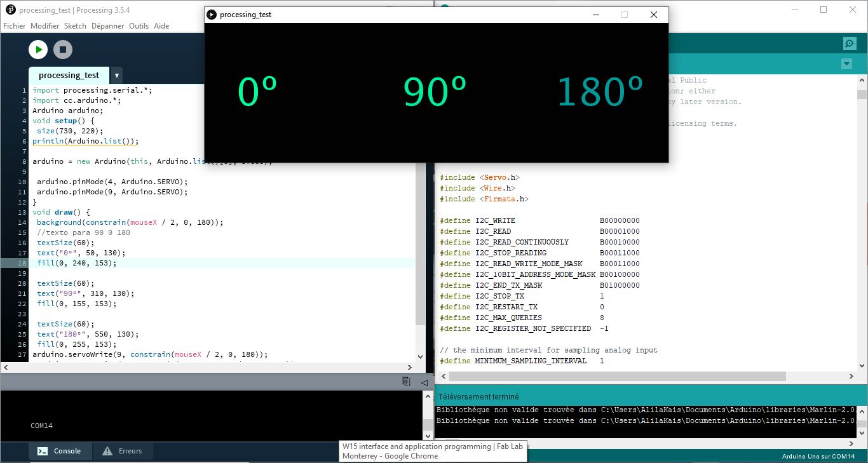This screenshot has height=463, width=868.
Task: Maximize the Arduino IDE window
Action: 824,10
